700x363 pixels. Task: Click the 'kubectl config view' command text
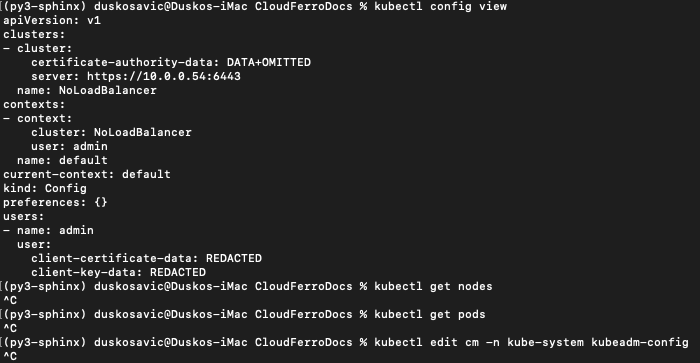pyautogui.click(x=441, y=6)
